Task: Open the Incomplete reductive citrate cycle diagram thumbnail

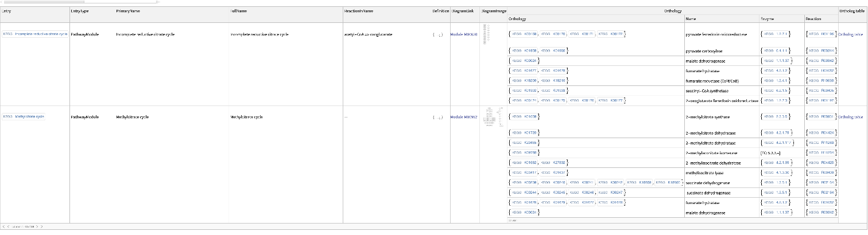Action: [489, 35]
